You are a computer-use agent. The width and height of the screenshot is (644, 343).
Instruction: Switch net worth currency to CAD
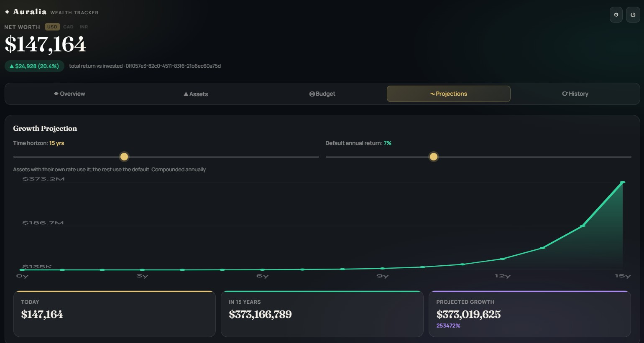[68, 27]
